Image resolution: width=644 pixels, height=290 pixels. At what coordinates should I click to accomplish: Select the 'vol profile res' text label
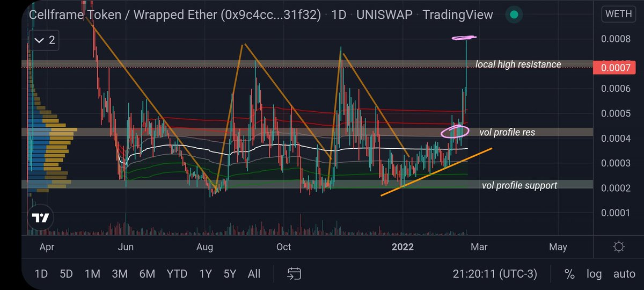coord(507,132)
